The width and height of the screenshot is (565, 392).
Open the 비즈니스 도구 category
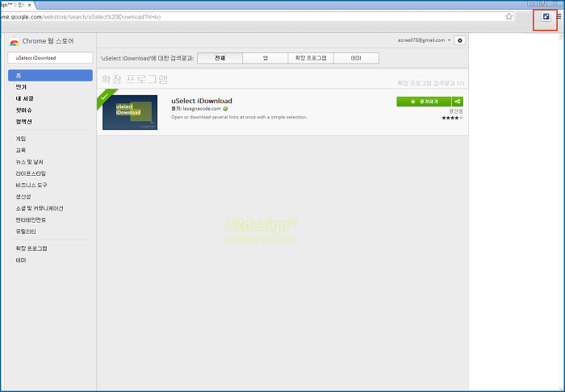click(x=31, y=185)
